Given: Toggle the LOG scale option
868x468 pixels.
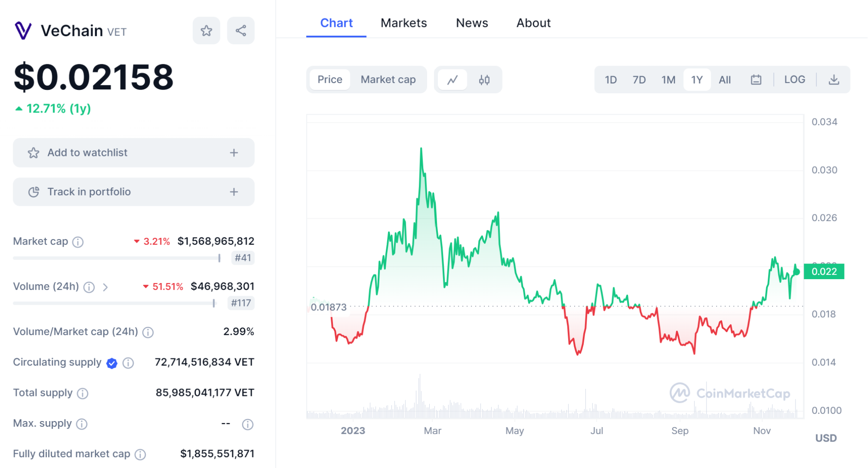Looking at the screenshot, I should coord(794,80).
